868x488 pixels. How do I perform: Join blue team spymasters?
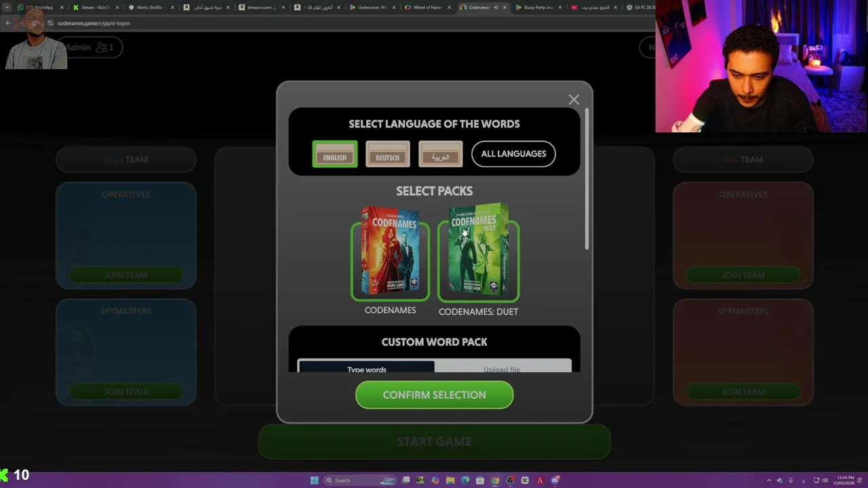125,392
